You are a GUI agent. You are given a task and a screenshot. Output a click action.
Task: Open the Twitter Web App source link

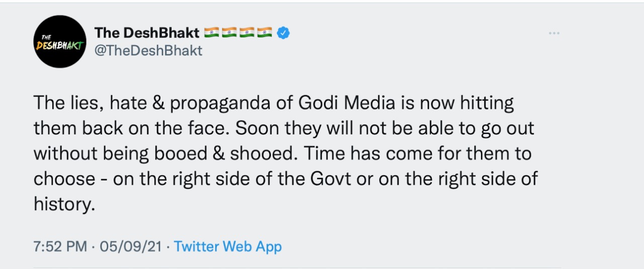(x=227, y=246)
